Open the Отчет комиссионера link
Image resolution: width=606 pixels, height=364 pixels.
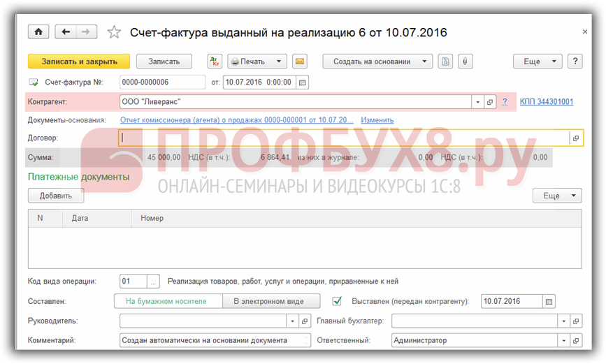pos(236,120)
